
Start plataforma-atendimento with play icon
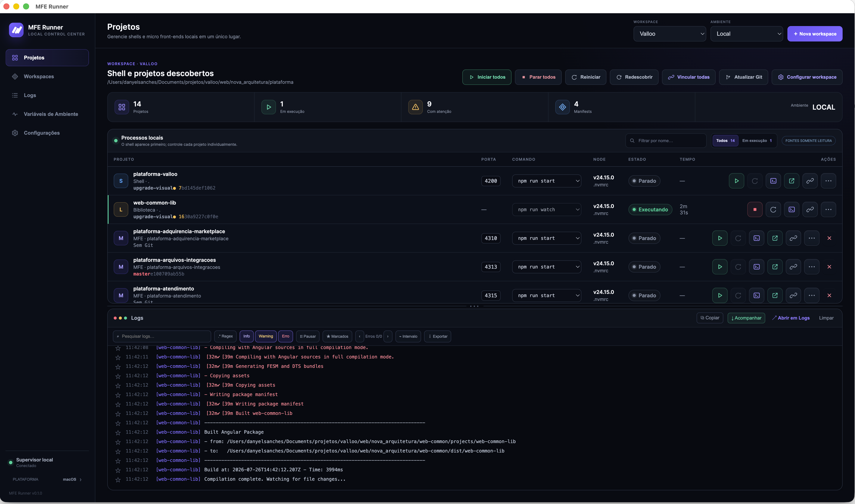(719, 295)
